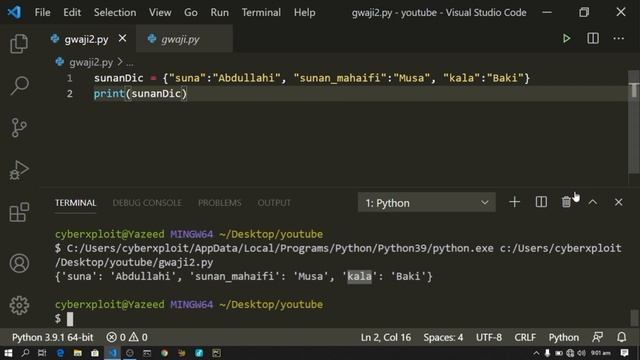Create a new terminal with the plus icon

(514, 202)
